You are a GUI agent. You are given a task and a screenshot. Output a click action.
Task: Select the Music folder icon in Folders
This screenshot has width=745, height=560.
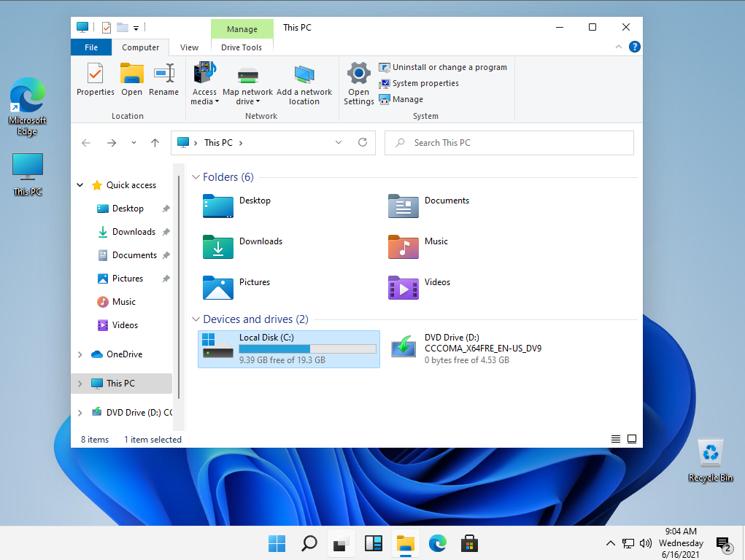pyautogui.click(x=404, y=247)
